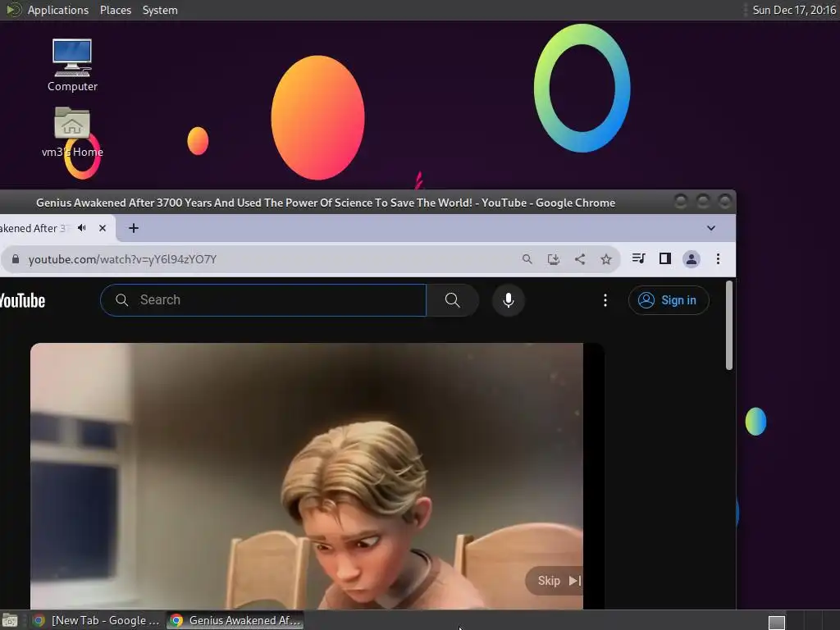
Task: Select Genius Awakened taskbar window entry
Action: (x=235, y=620)
